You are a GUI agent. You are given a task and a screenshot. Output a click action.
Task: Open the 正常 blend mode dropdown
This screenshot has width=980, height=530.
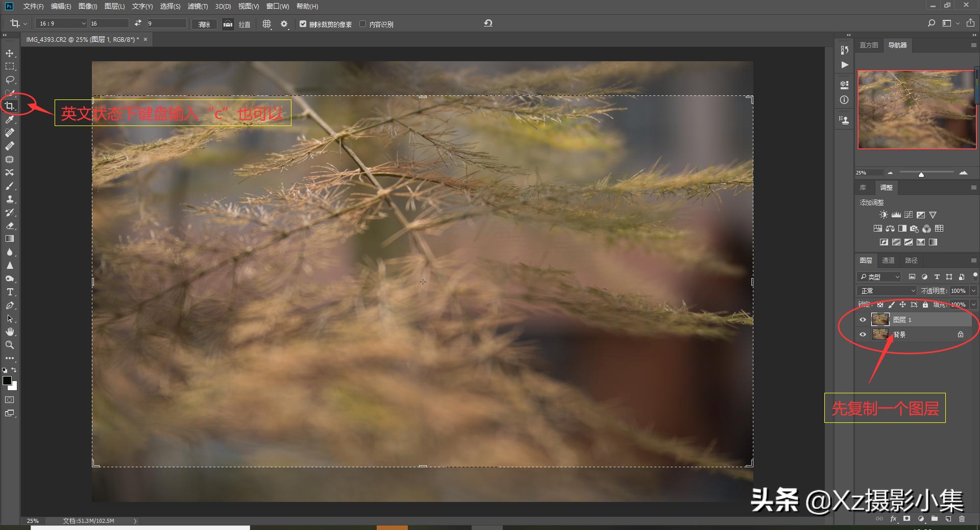[x=887, y=291]
